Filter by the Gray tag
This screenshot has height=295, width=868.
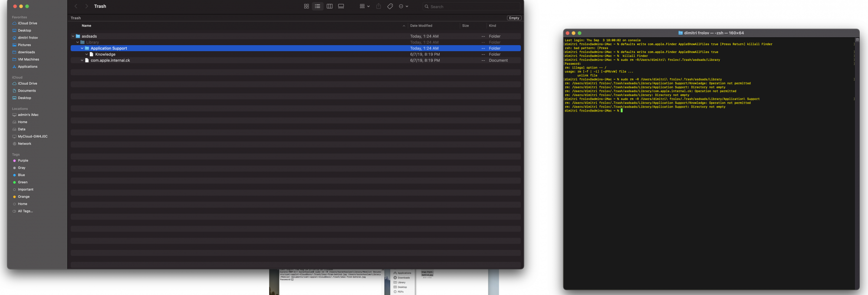pyautogui.click(x=22, y=168)
